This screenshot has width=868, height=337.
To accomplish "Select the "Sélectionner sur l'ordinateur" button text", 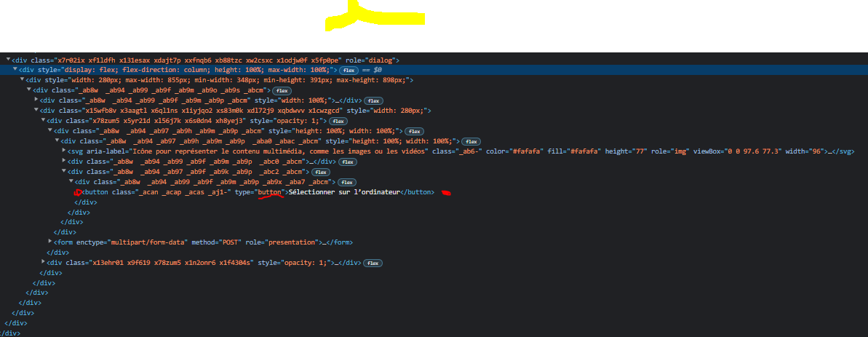I will tap(344, 192).
